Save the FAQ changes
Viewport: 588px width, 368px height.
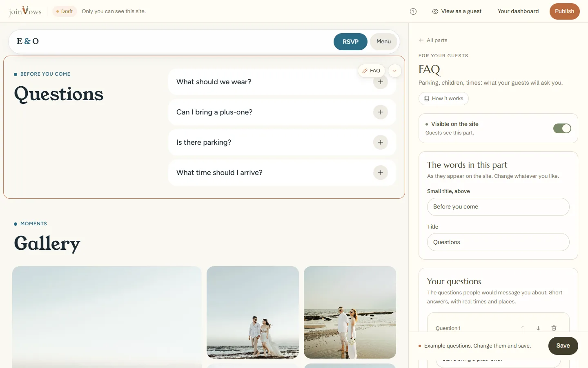pos(563,346)
